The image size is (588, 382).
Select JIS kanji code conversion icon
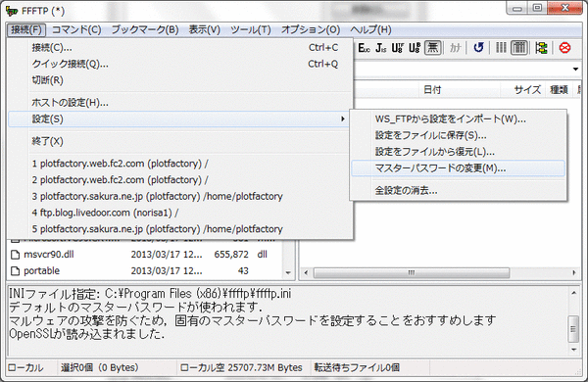tap(380, 48)
